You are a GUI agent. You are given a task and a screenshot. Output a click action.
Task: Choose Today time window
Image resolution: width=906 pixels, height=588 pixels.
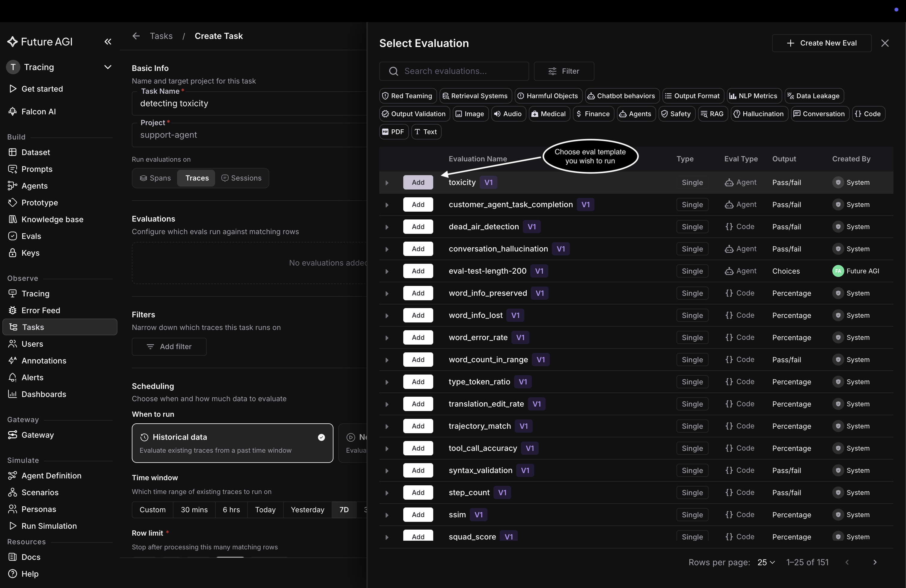pos(265,510)
